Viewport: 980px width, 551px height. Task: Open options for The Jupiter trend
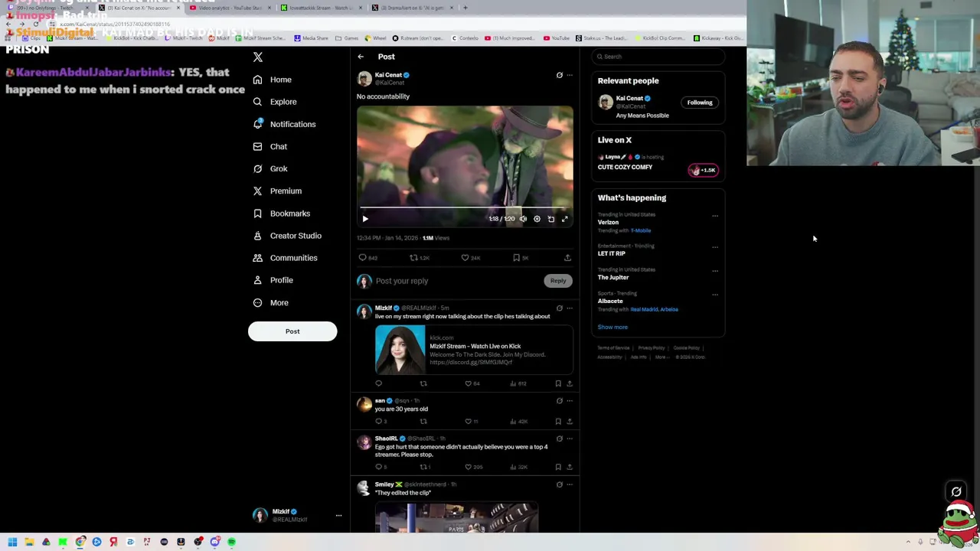click(x=715, y=271)
